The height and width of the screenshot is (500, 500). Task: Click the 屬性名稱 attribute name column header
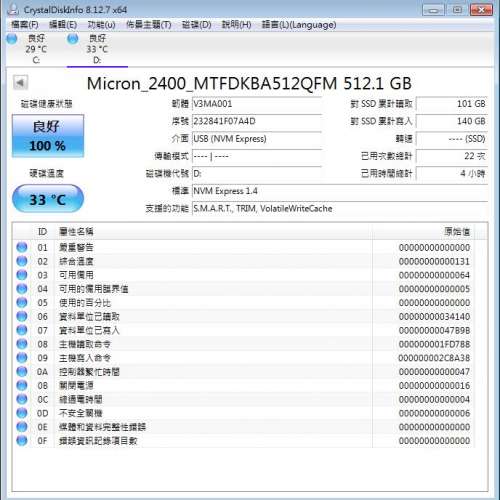pos(213,231)
